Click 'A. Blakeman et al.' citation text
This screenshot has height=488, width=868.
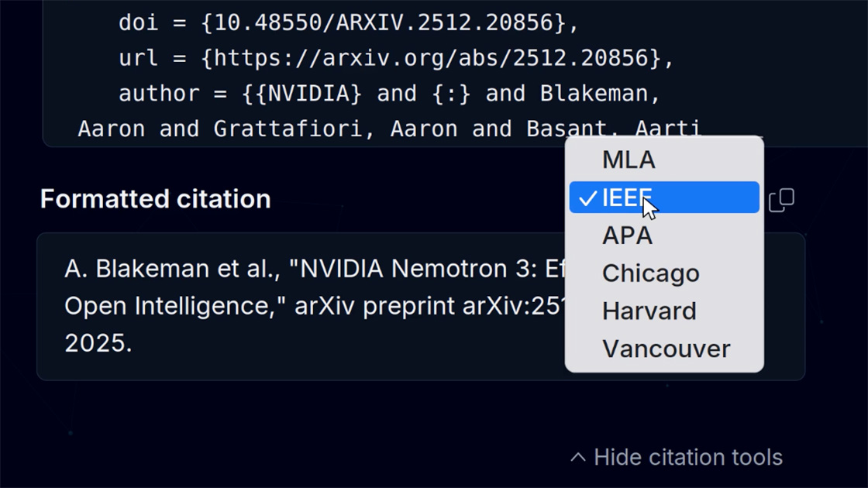[x=173, y=269]
